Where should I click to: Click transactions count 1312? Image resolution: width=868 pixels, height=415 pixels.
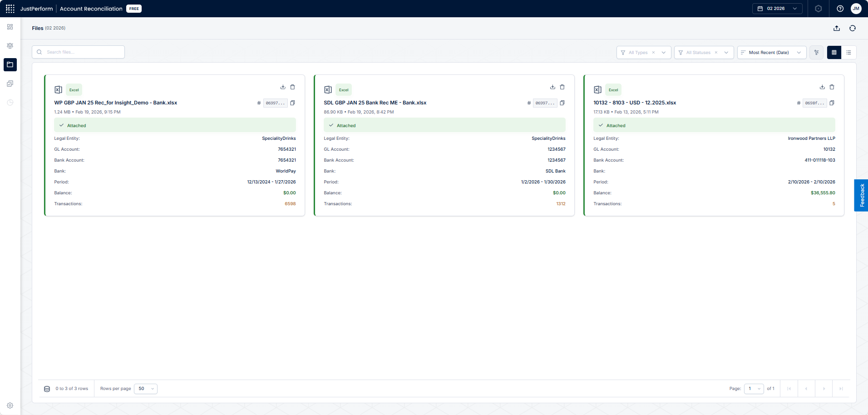[x=561, y=204]
